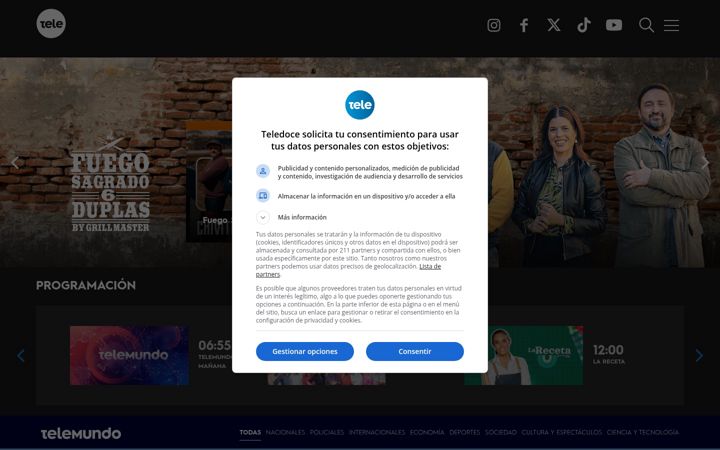Click the 12:00 La Receta schedule time
720x450 pixels.
point(608,350)
